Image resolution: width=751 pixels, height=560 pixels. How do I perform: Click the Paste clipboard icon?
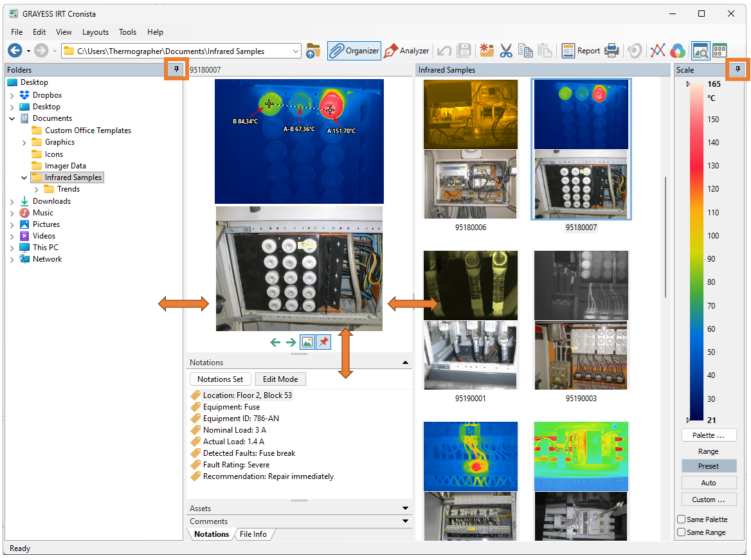[x=545, y=51]
